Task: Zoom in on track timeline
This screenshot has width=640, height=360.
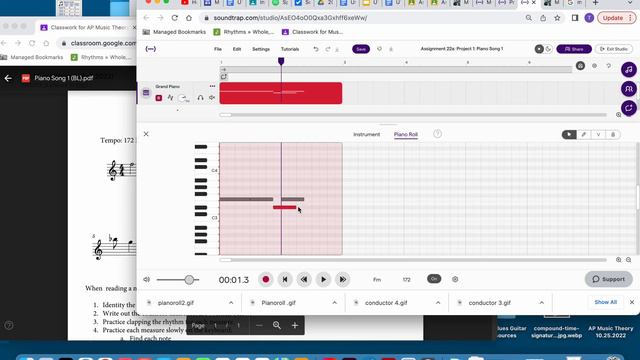Action: pos(619,115)
